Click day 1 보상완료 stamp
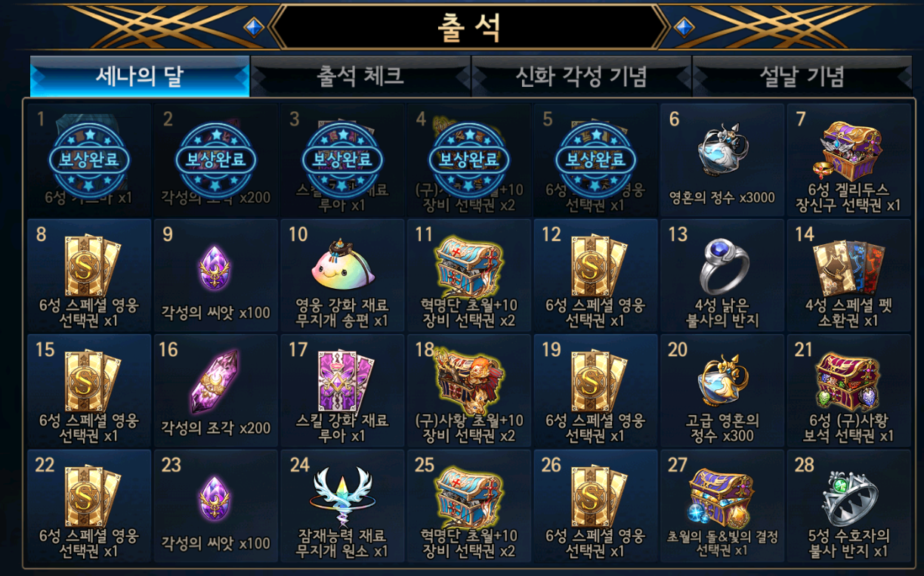 [x=89, y=158]
